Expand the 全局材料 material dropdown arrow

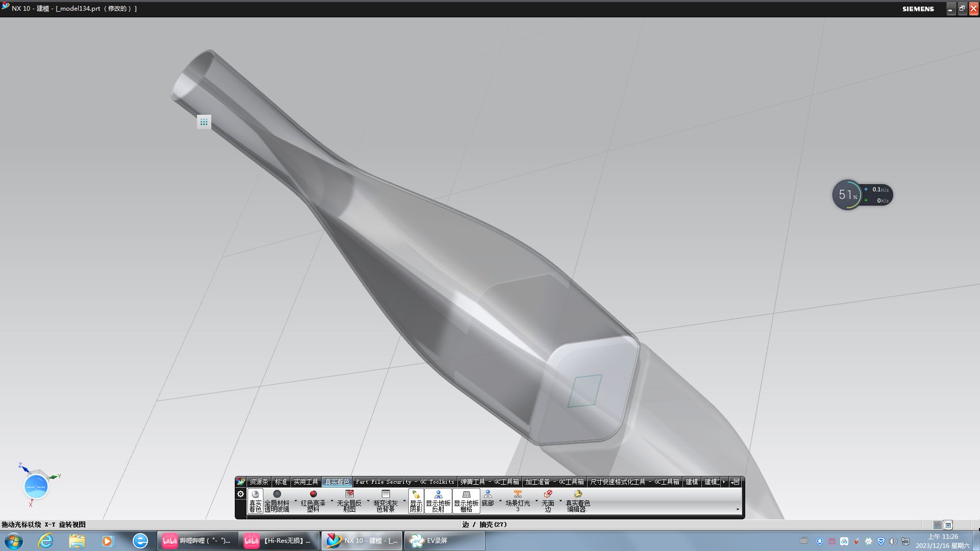coord(296,501)
